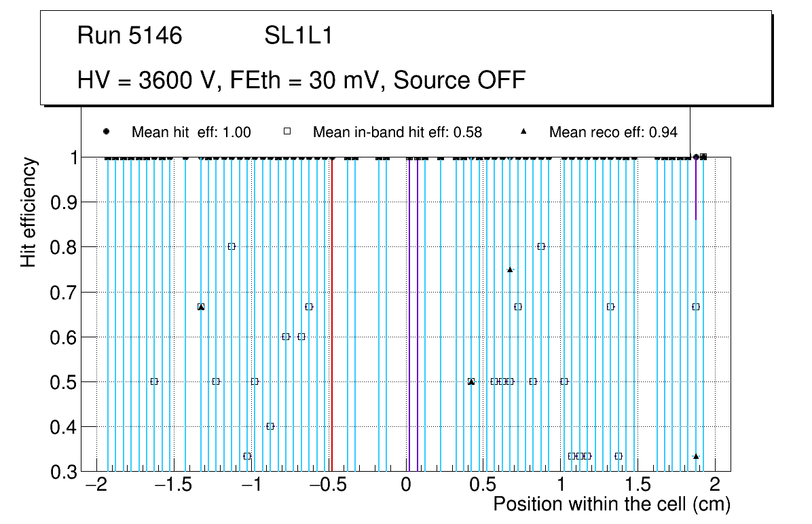Image resolution: width=812 pixels, height=524 pixels.
Task: Click the 'Position within the cell (cm)' axis title
Action: point(611,506)
